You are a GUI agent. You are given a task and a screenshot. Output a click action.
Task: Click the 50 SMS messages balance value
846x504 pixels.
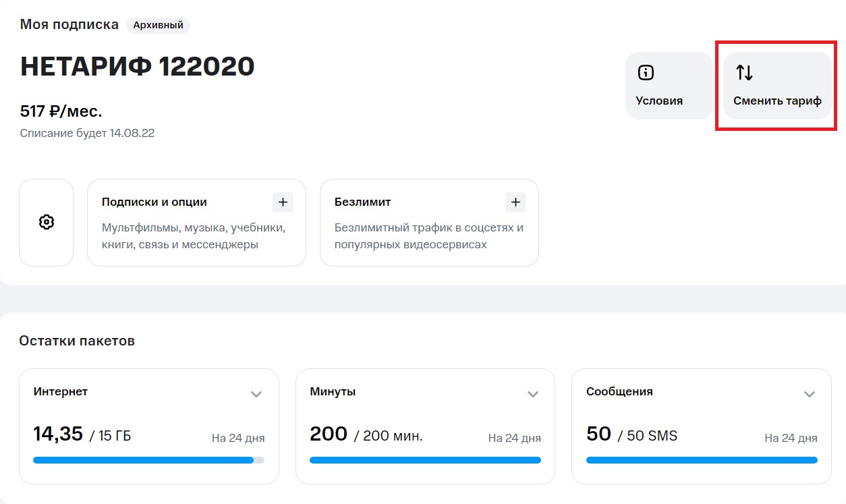point(631,435)
